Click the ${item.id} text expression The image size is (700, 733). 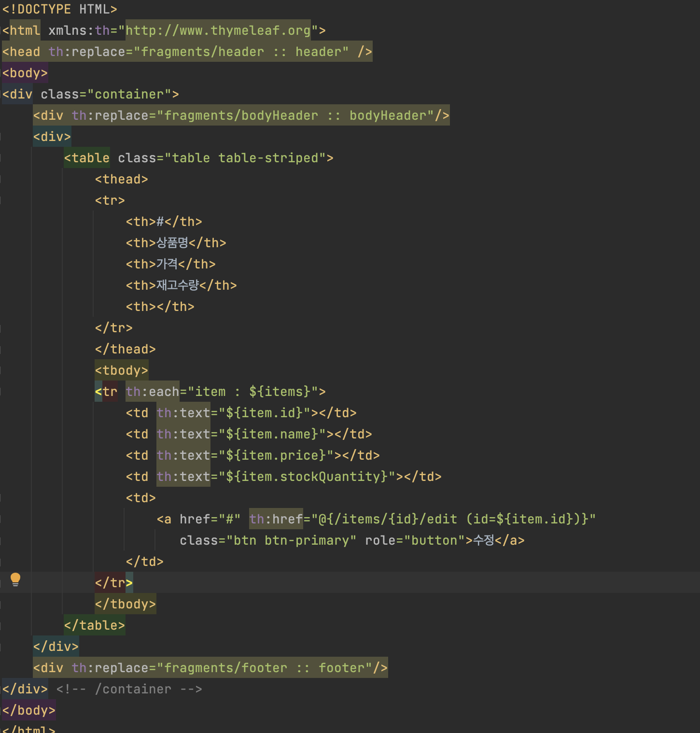[x=265, y=413]
